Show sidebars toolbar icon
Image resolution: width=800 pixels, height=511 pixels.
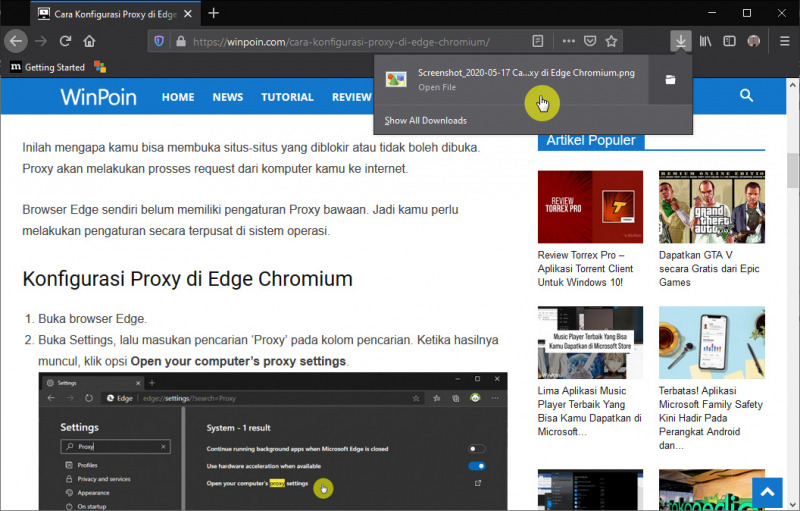coord(730,41)
